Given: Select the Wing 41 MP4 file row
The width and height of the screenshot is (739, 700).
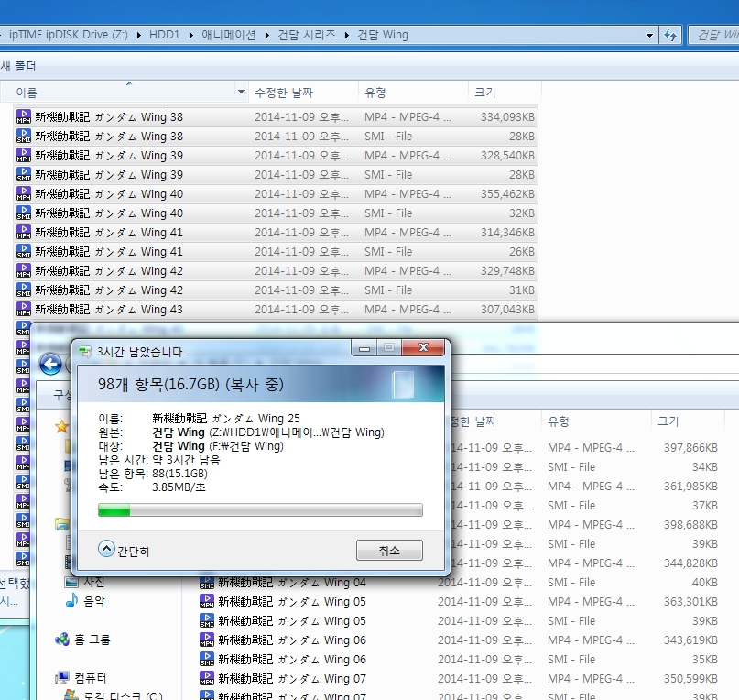Looking at the screenshot, I should [x=276, y=233].
